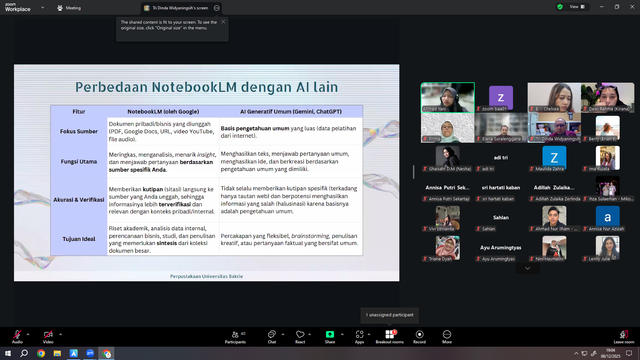
Task: Select Ahmad Nur Ilham's participant tile
Action: point(554,218)
